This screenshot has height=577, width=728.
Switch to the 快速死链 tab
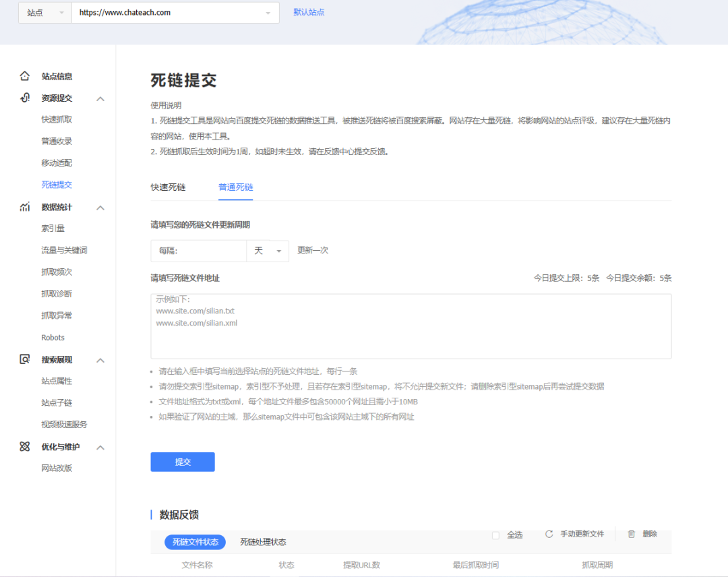point(168,187)
